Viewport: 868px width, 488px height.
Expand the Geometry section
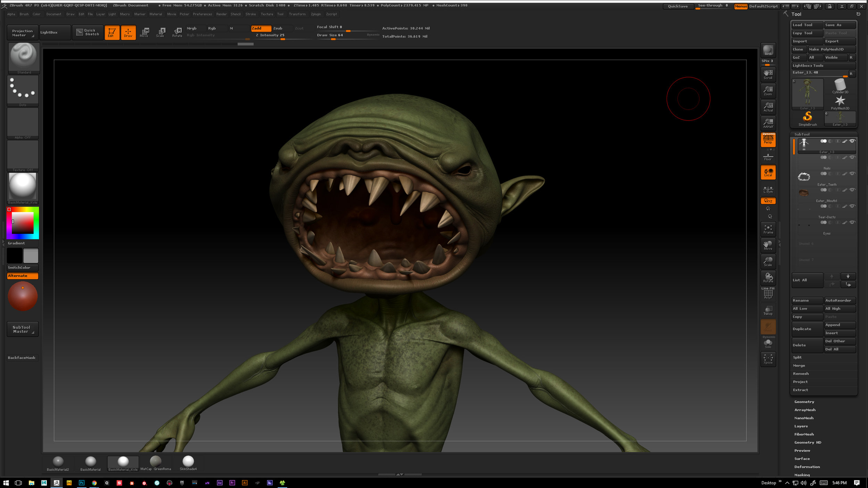(804, 402)
